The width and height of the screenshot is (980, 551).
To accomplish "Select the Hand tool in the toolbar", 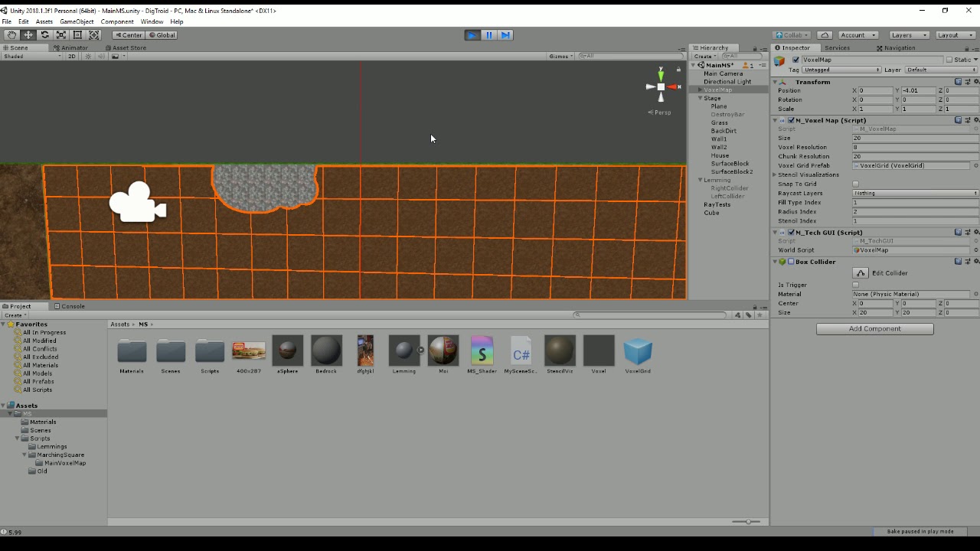I will pyautogui.click(x=11, y=35).
